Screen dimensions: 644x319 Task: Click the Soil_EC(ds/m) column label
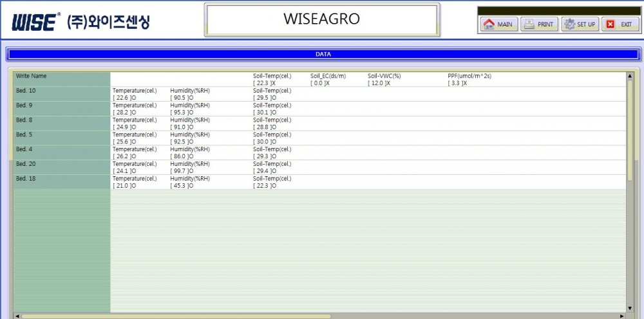click(328, 77)
